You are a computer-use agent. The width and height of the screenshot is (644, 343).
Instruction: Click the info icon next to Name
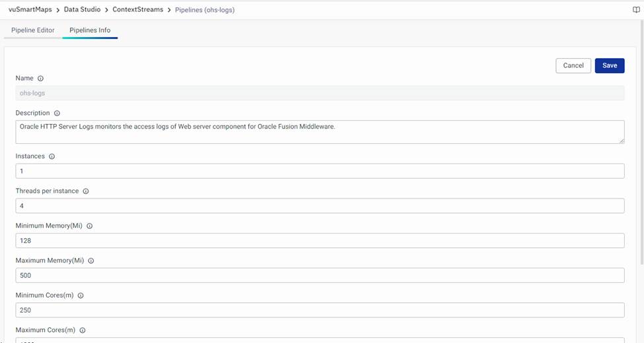pyautogui.click(x=40, y=78)
